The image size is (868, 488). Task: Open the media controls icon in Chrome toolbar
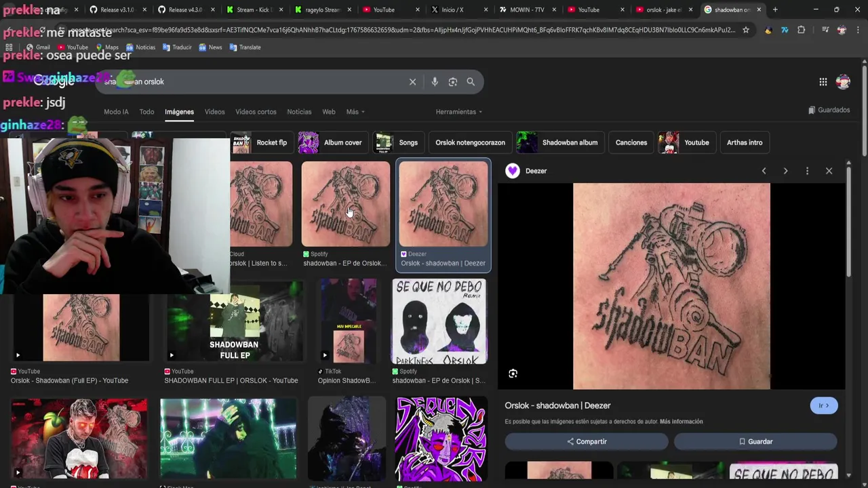click(x=825, y=30)
